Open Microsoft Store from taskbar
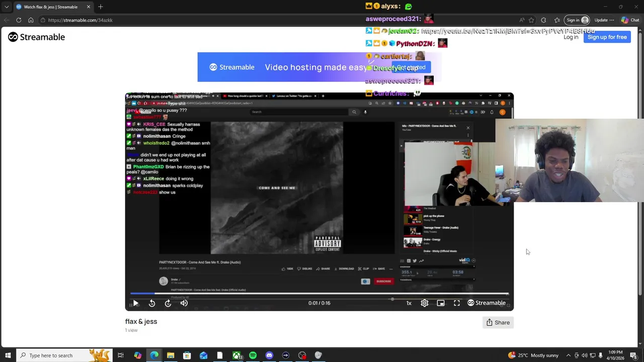The height and width of the screenshot is (362, 644). pyautogui.click(x=187, y=355)
